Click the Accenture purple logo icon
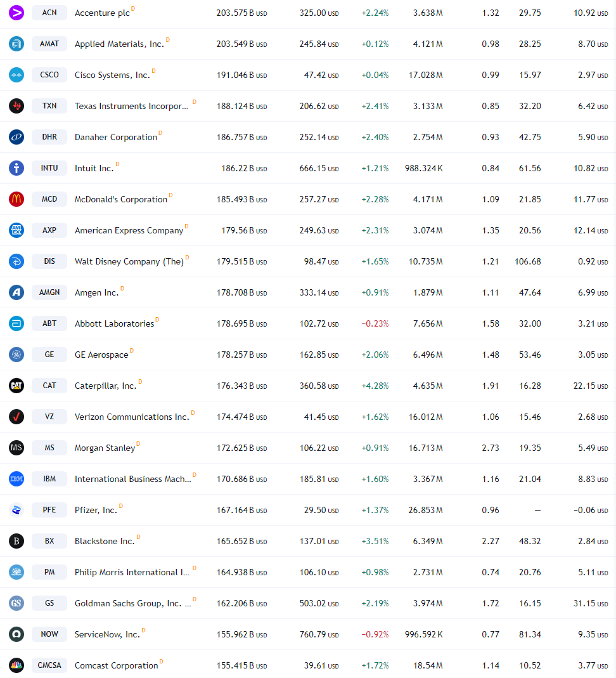 click(16, 13)
